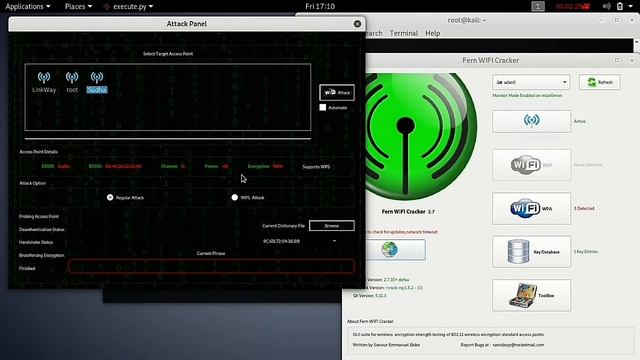
Task: Choose the Regular Attack option
Action: click(110, 198)
